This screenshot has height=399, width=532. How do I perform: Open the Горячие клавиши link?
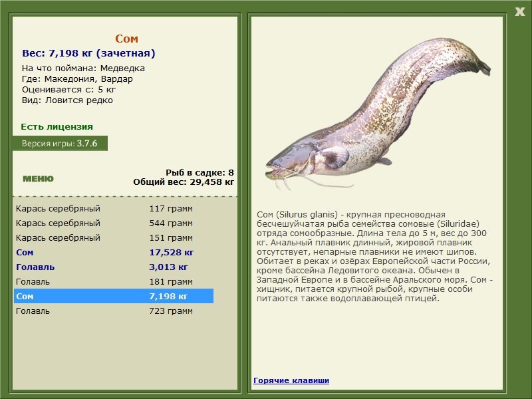coord(291,380)
